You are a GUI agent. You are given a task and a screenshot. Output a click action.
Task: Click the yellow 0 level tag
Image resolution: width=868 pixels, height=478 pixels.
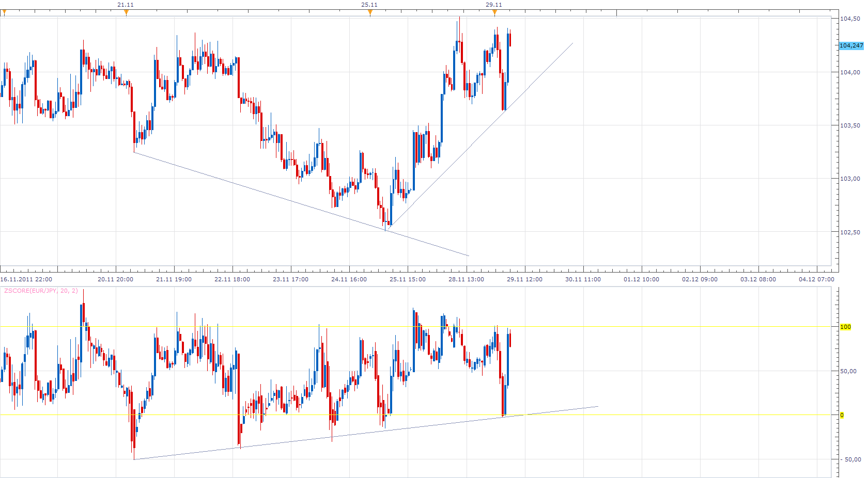[842, 415]
